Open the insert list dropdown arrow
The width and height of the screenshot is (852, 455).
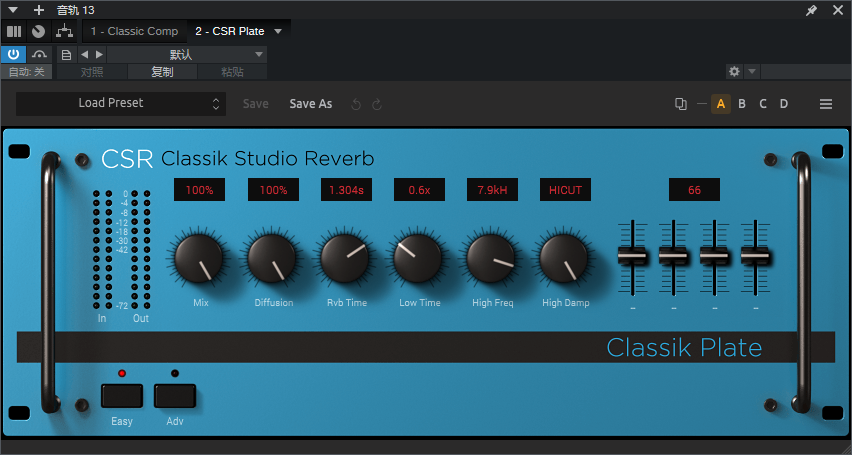(278, 32)
